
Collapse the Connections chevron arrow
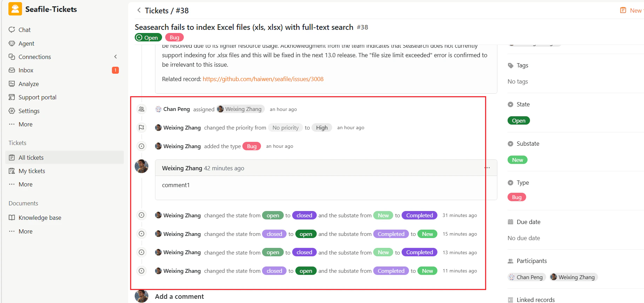coord(115,57)
